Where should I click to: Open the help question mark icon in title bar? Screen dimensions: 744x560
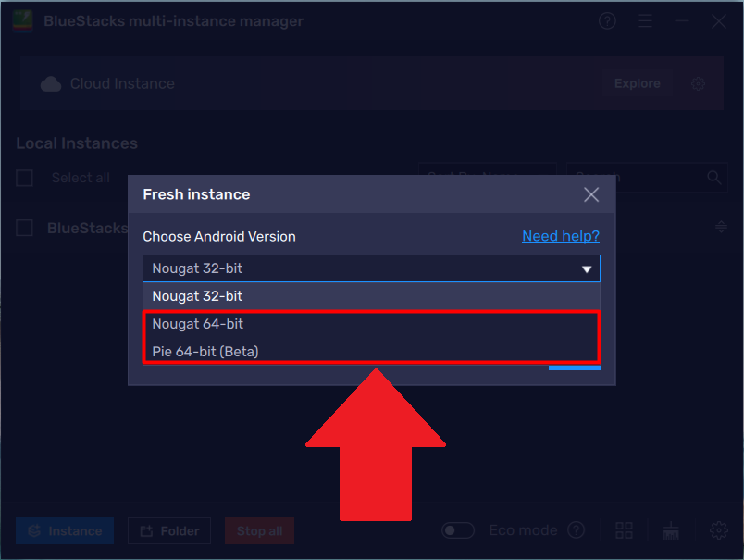(607, 21)
